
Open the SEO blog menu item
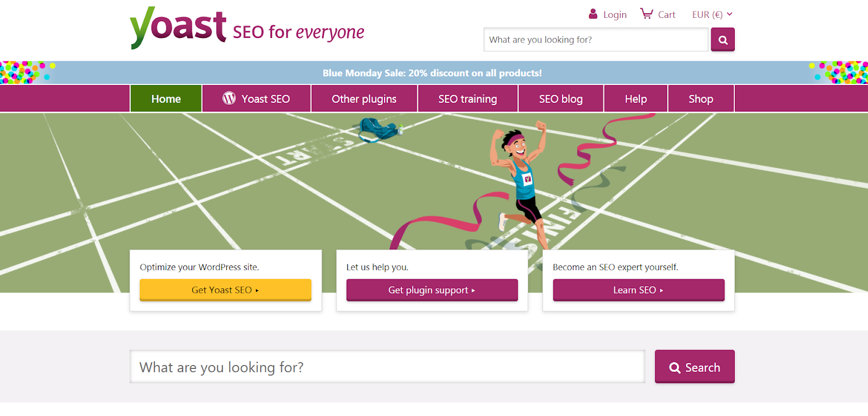(x=560, y=99)
